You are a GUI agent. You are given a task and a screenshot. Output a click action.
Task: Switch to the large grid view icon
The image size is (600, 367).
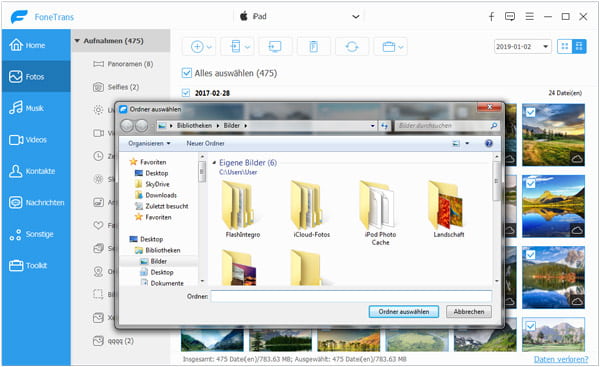point(579,47)
